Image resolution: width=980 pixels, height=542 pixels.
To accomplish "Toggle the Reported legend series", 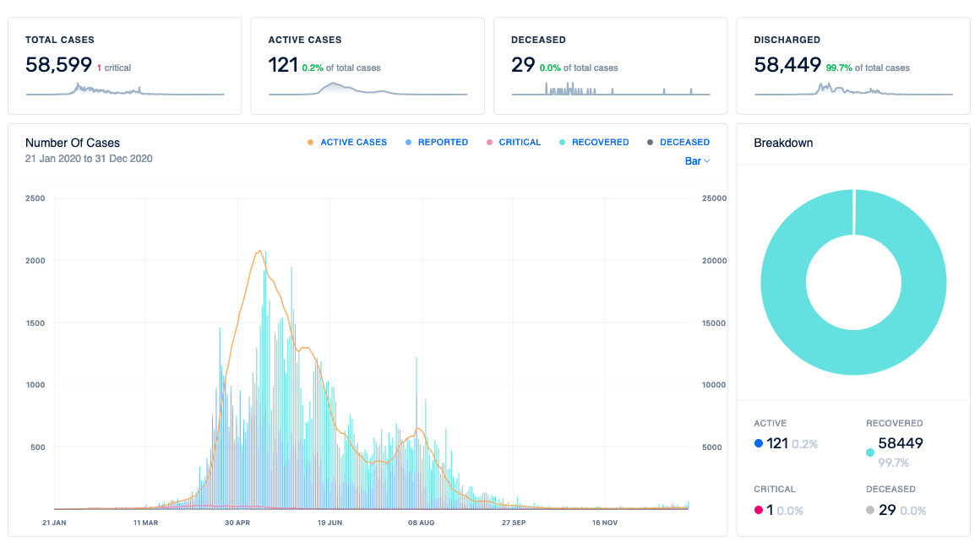I will 443,143.
